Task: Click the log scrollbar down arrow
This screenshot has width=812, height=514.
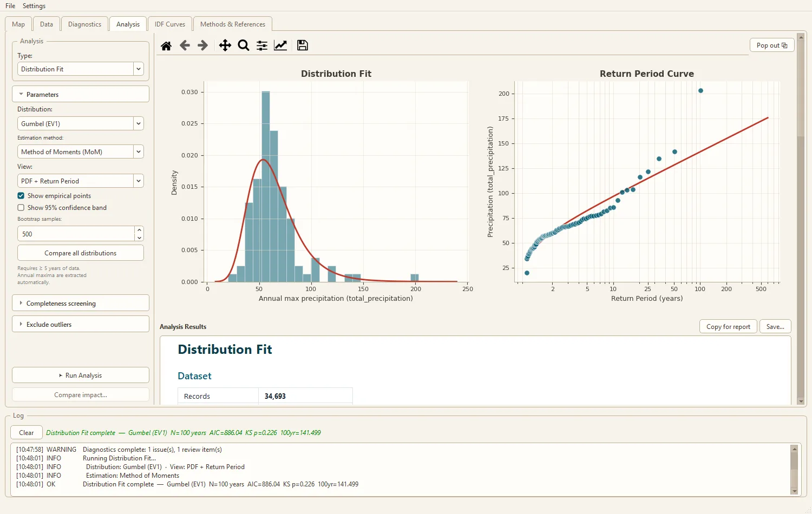Action: click(x=794, y=491)
